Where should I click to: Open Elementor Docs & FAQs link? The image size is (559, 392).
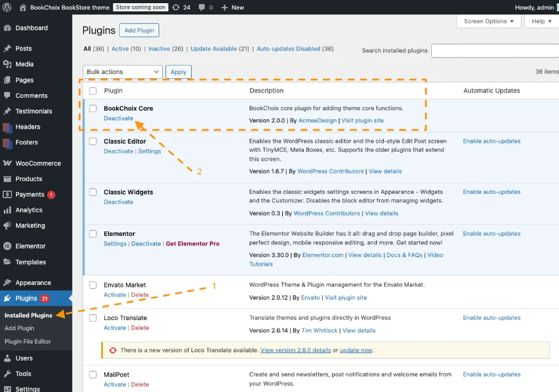(404, 255)
